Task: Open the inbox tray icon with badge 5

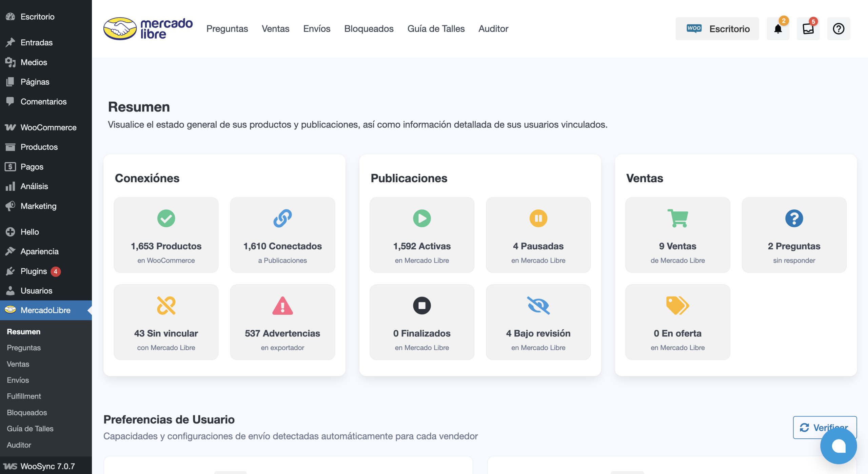Action: (808, 29)
